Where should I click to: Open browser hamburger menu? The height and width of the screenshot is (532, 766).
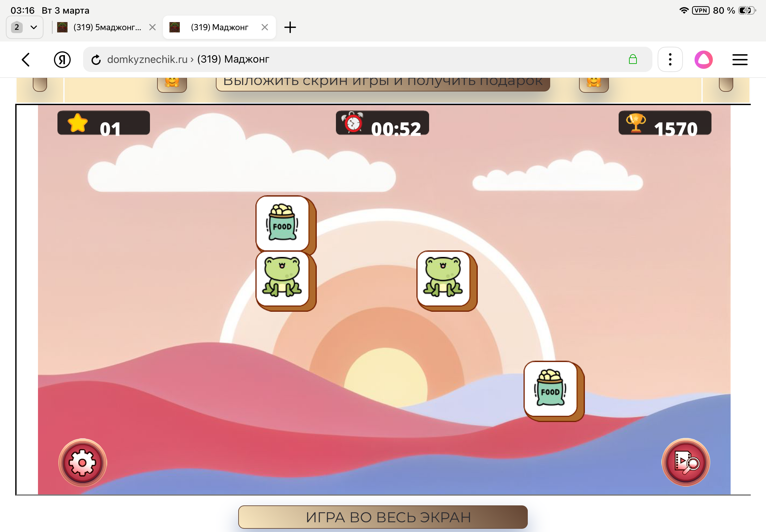pyautogui.click(x=739, y=60)
